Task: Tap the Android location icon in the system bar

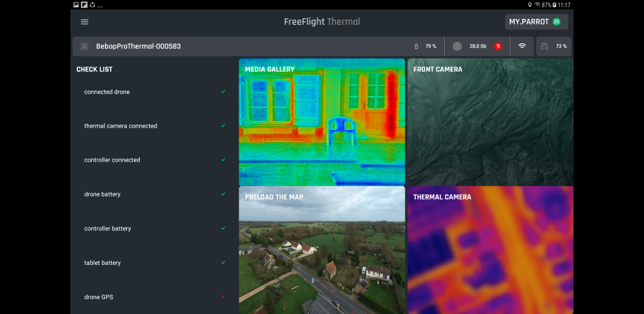Action: click(x=530, y=5)
